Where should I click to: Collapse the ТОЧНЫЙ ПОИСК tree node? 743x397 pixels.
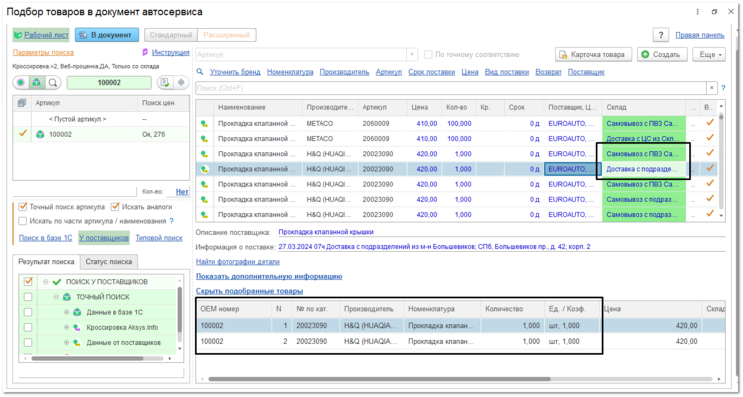[56, 297]
